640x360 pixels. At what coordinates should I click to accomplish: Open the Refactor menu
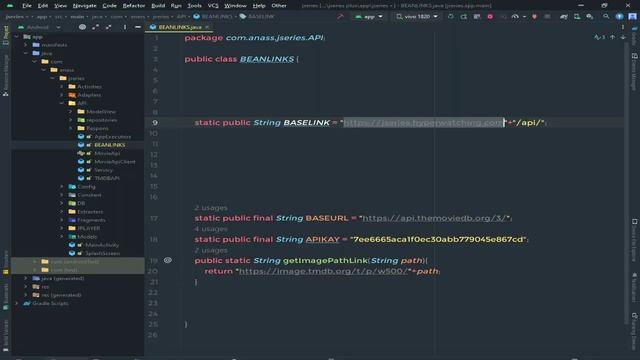134,6
